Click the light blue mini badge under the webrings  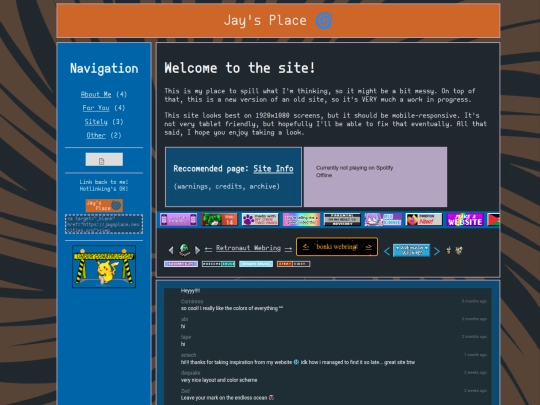(x=256, y=264)
